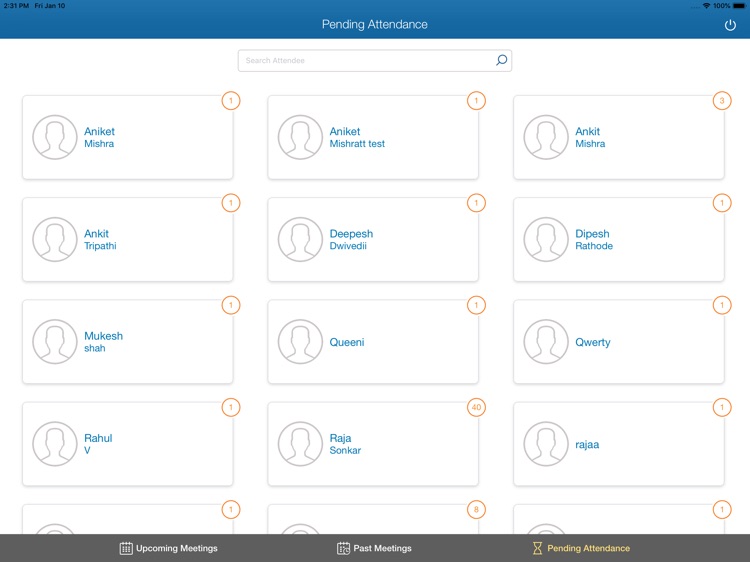Click rajaa's avatar icon

pyautogui.click(x=546, y=444)
